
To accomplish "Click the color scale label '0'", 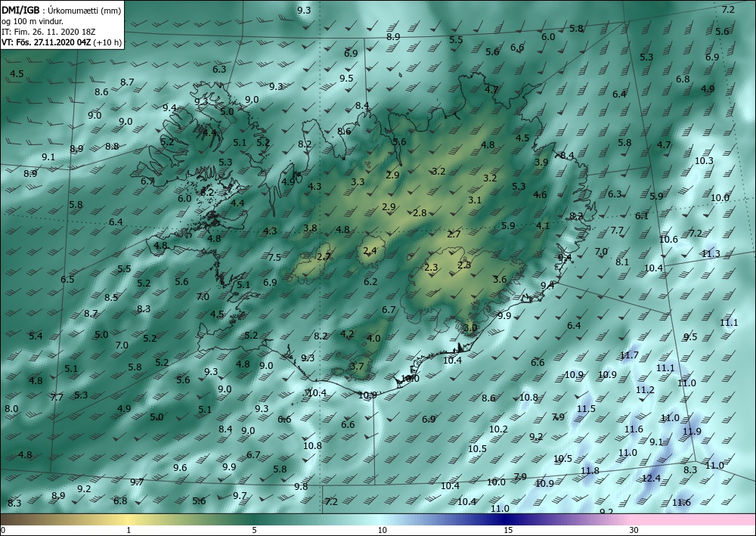I will point(3,530).
